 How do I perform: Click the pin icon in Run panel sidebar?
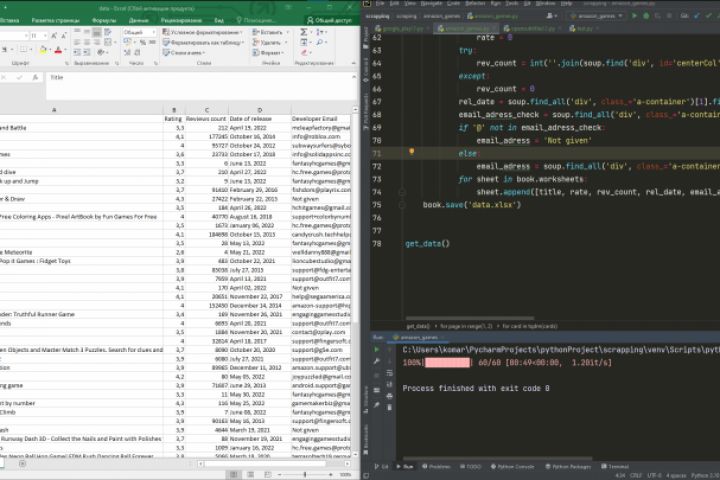377,405
